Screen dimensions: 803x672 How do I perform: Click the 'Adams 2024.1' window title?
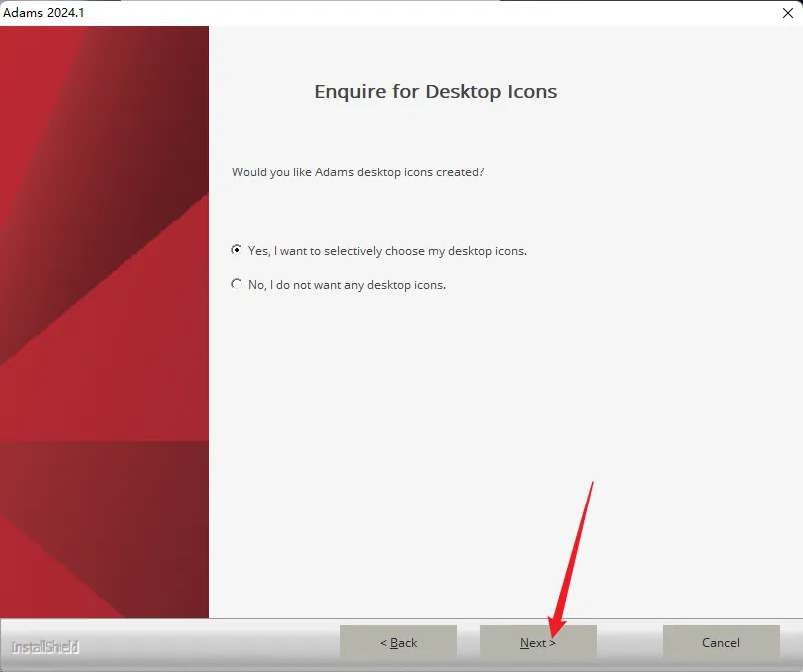(x=44, y=13)
